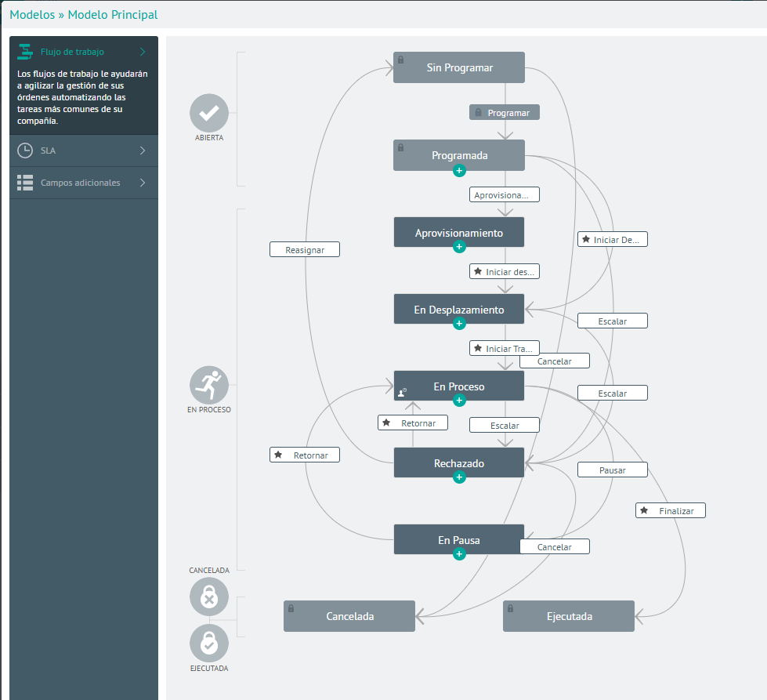Click the Iniciar Tra... transition label
This screenshot has width=767, height=700.
(505, 348)
